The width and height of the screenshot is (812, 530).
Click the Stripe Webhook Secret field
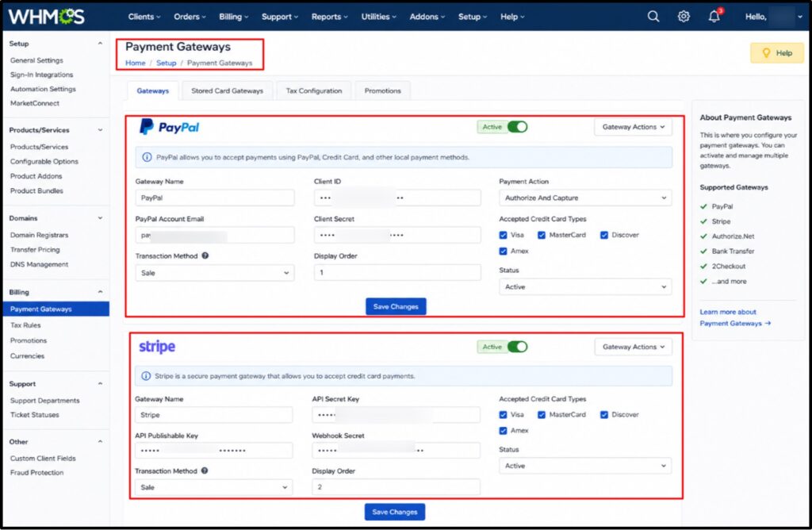click(x=396, y=450)
